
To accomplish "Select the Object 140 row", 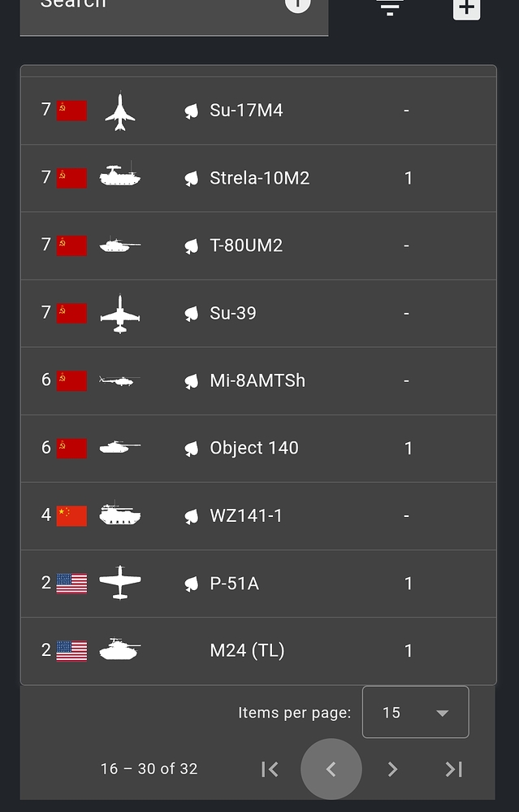I will [x=253, y=448].
